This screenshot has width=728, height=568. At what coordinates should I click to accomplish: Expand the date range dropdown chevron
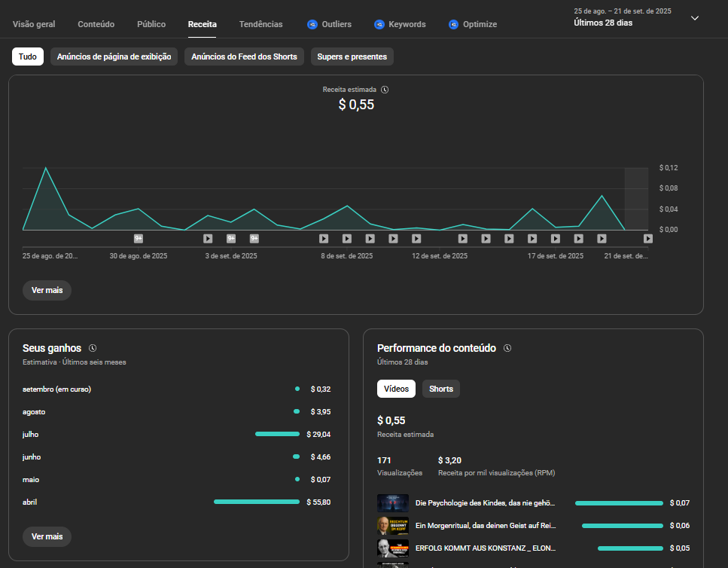click(695, 18)
